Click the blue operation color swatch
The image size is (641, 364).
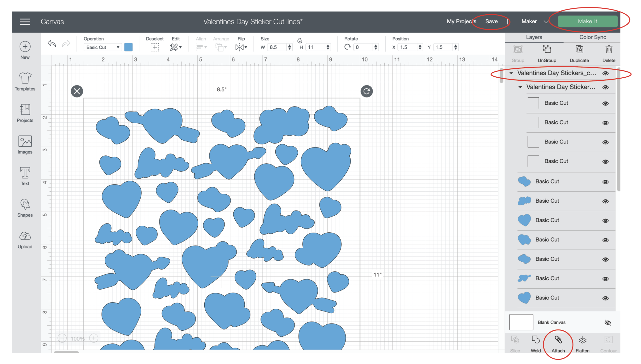(128, 47)
